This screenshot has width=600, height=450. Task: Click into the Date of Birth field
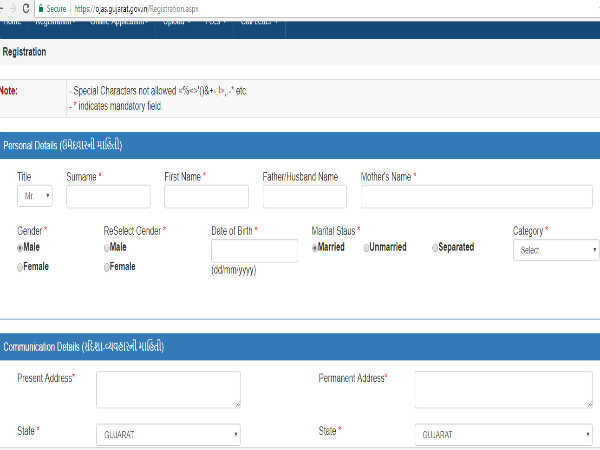tap(254, 251)
